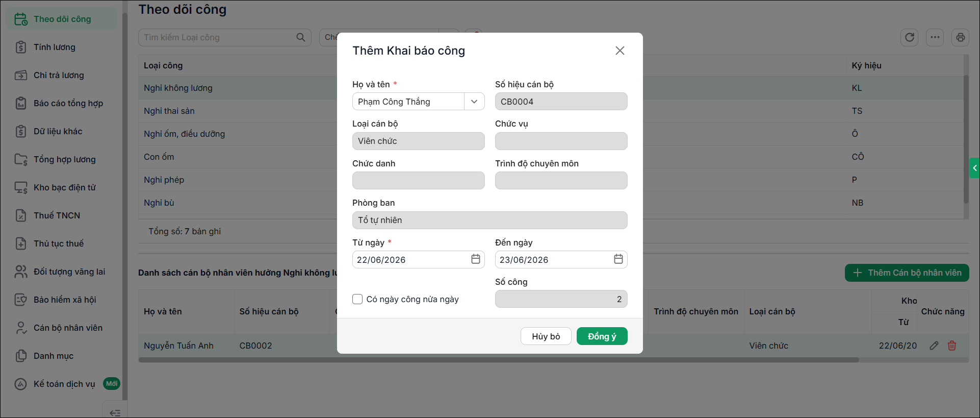Select Dữ liệu khác menu item
Image resolution: width=980 pixels, height=418 pixels.
click(x=58, y=132)
